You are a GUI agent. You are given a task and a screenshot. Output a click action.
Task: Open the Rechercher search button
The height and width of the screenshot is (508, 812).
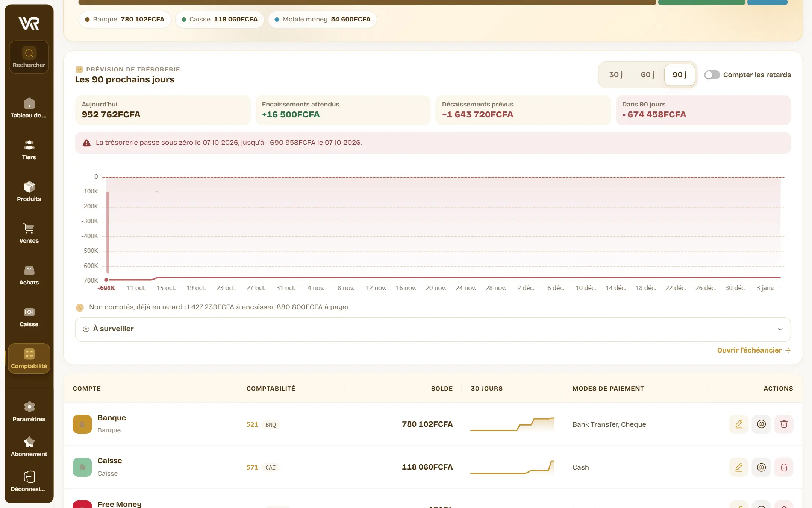pos(29,57)
